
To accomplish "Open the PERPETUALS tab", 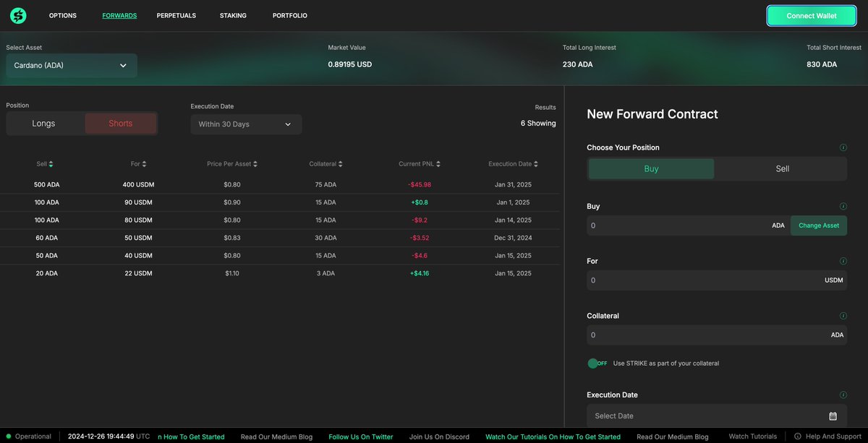I will pos(176,15).
